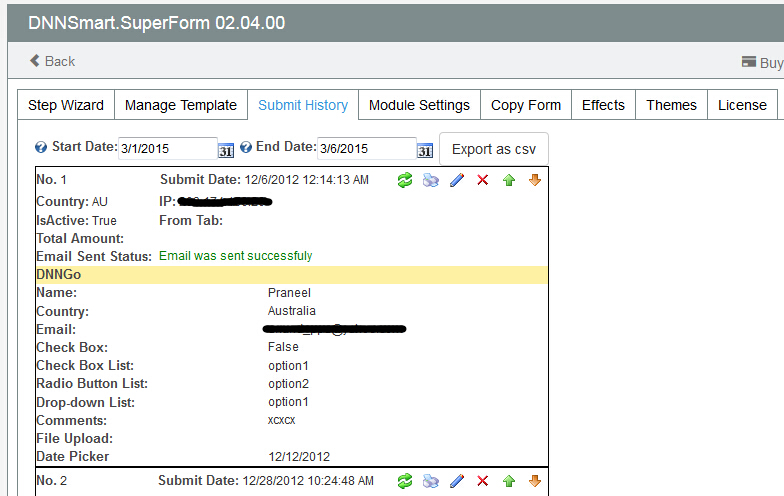This screenshot has width=784, height=496.
Task: Click the name value 'Praneel'
Action: click(289, 293)
